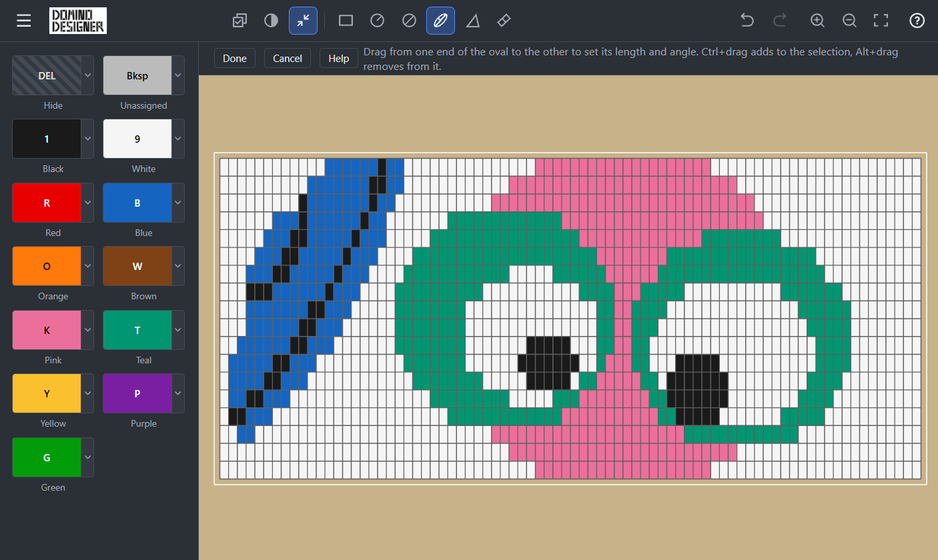The image size is (938, 560).
Task: Select the Hide DEL swatch
Action: pyautogui.click(x=47, y=75)
